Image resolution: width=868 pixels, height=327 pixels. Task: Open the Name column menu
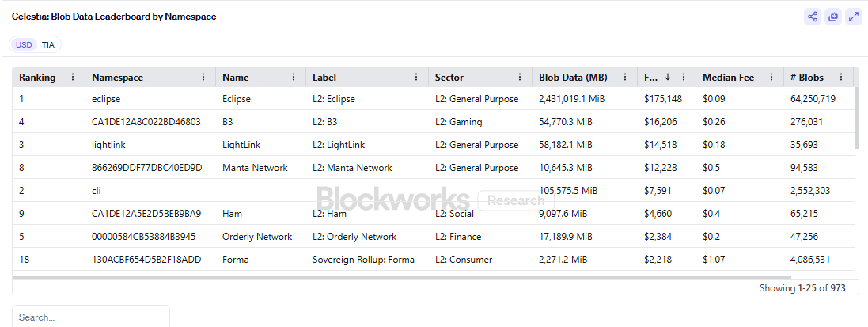[294, 78]
